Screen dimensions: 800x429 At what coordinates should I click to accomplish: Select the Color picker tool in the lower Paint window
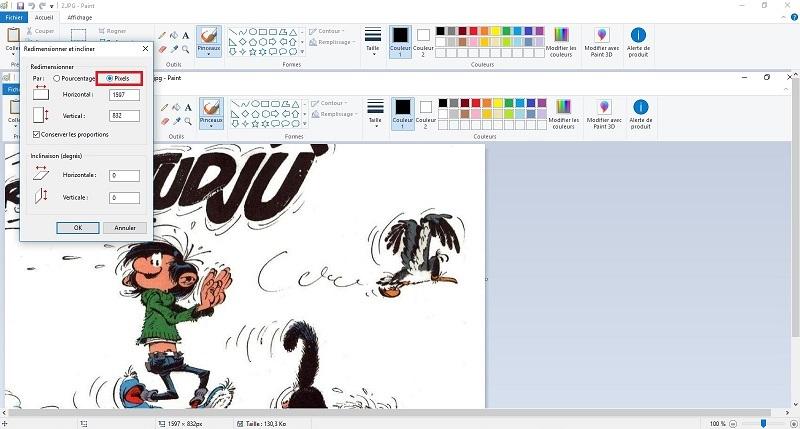pos(177,121)
